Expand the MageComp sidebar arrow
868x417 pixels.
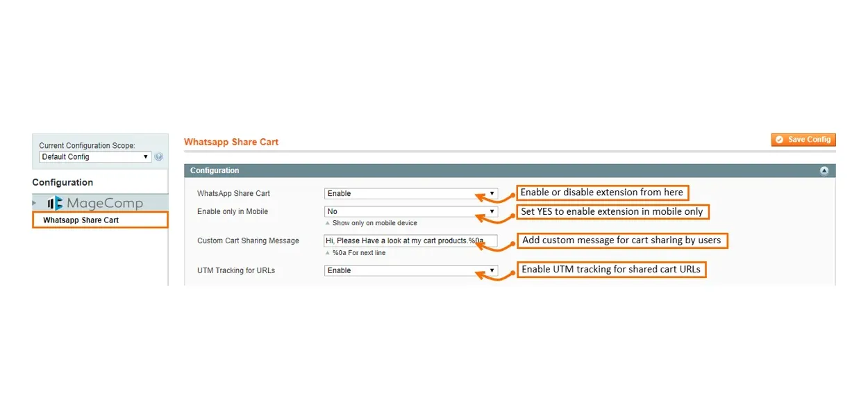[x=35, y=203]
